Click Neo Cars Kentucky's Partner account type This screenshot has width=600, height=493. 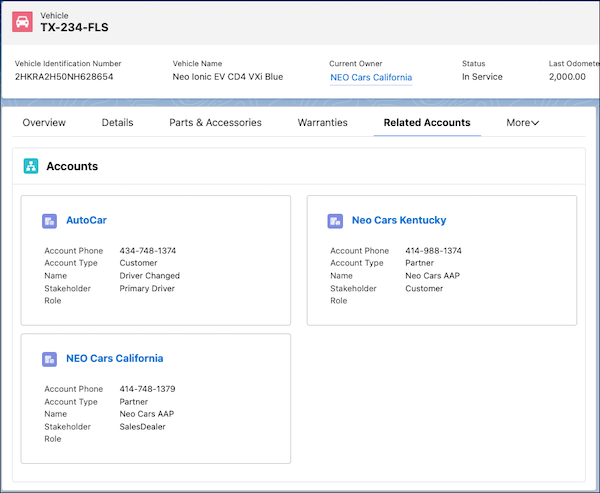(x=419, y=263)
